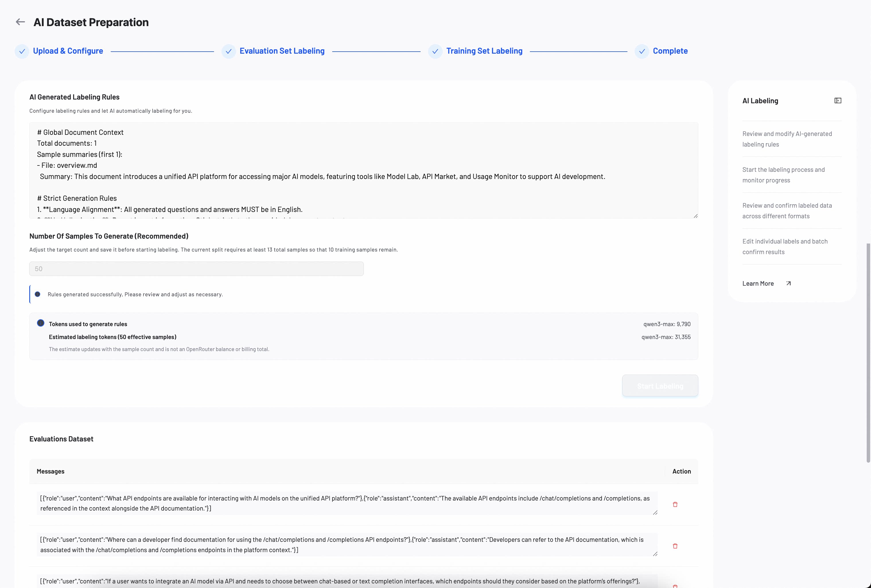
Task: Click the Evaluations Dataset heading
Action: pyautogui.click(x=61, y=439)
